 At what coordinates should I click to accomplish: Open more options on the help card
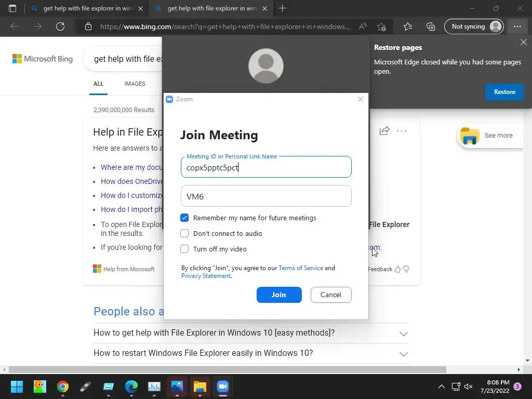[x=402, y=130]
